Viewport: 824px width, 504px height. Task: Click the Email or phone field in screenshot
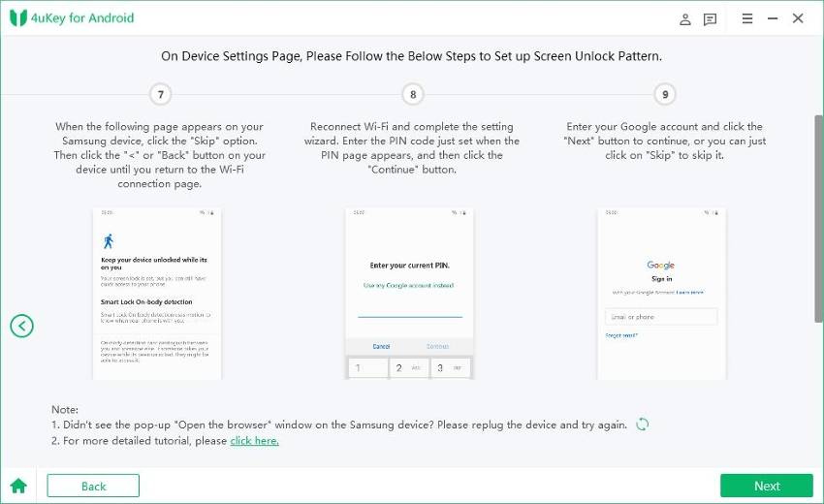(x=661, y=317)
